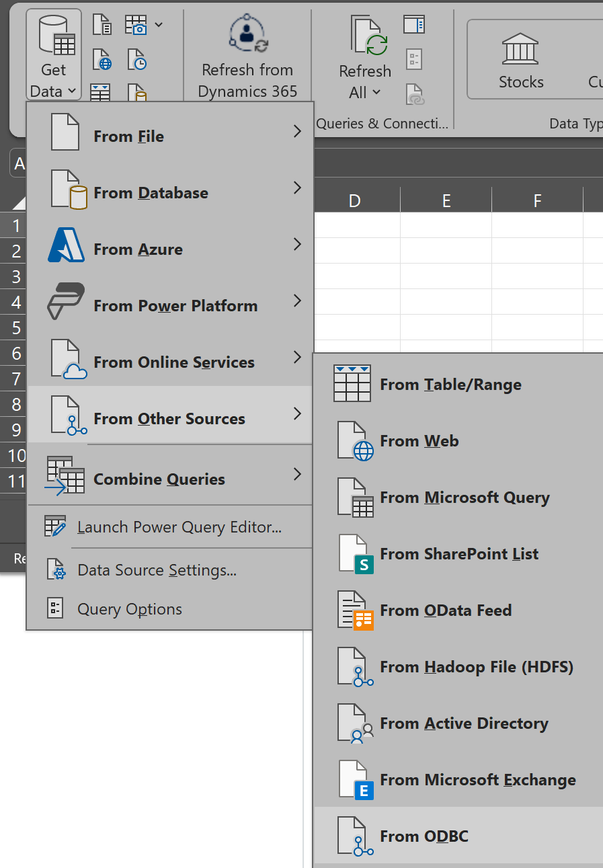
Task: Open Data Source Settings
Action: [x=169, y=570]
